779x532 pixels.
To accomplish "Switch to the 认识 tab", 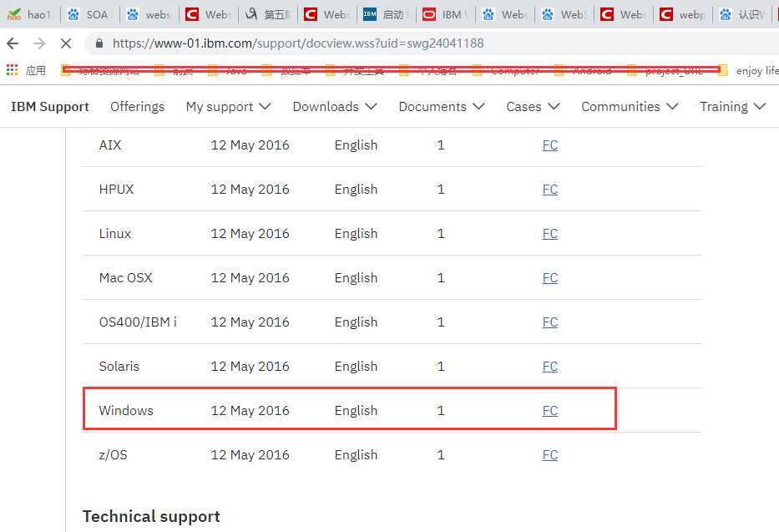I will click(742, 14).
